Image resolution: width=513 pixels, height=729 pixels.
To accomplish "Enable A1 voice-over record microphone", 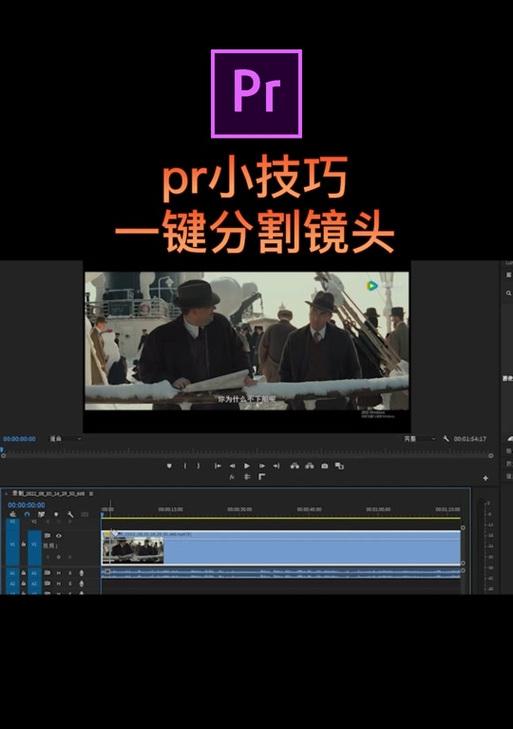I will [82, 573].
